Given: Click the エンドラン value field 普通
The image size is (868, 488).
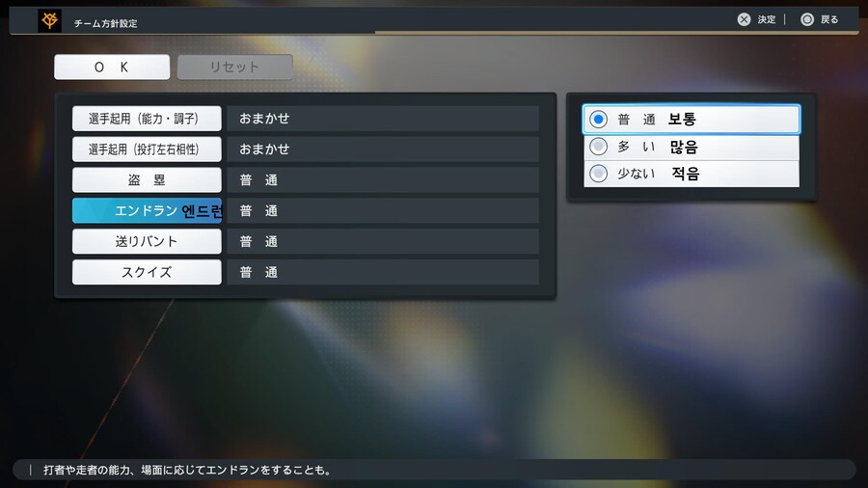Looking at the screenshot, I should [x=382, y=211].
